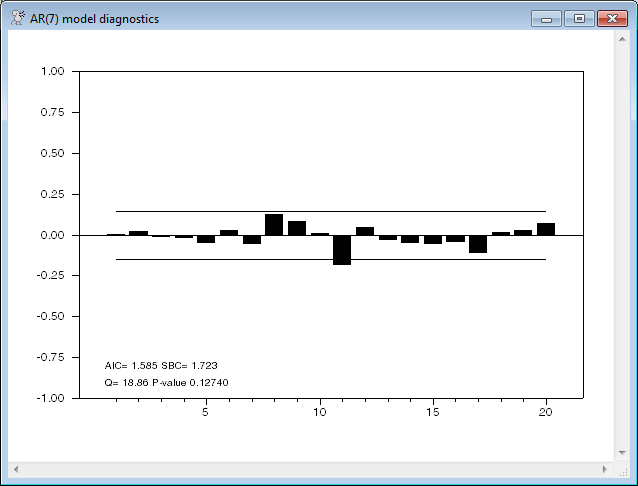Click the app icon in the title bar
This screenshot has height=486, width=638.
coord(17,19)
